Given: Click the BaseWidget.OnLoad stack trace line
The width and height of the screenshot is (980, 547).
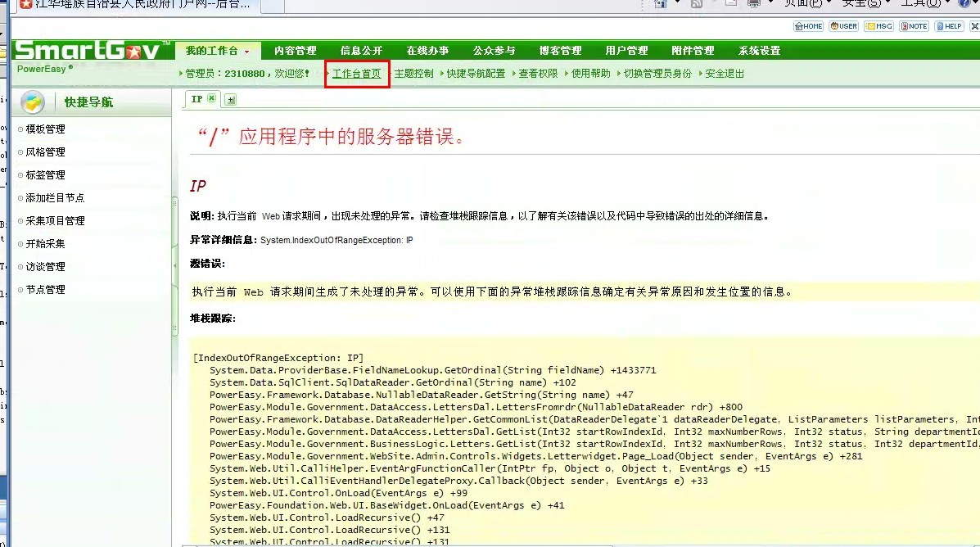Looking at the screenshot, I should pyautogui.click(x=387, y=505).
